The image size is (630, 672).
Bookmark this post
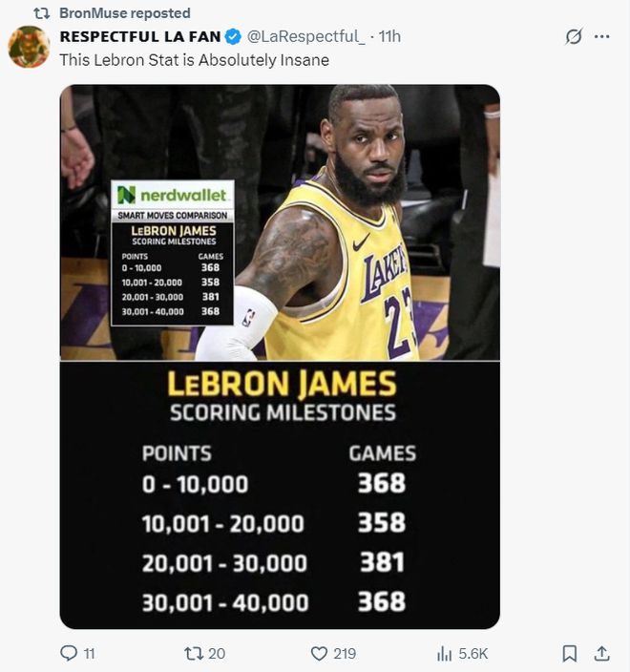pos(569,654)
